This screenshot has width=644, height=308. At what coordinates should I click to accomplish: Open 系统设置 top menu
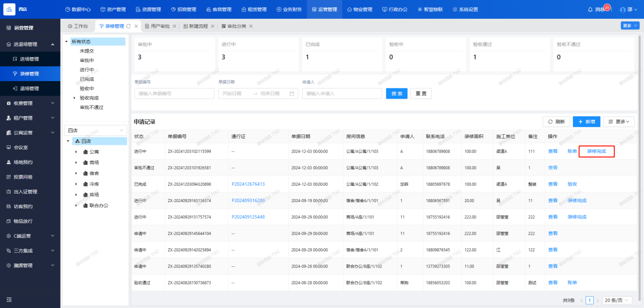tap(465, 9)
